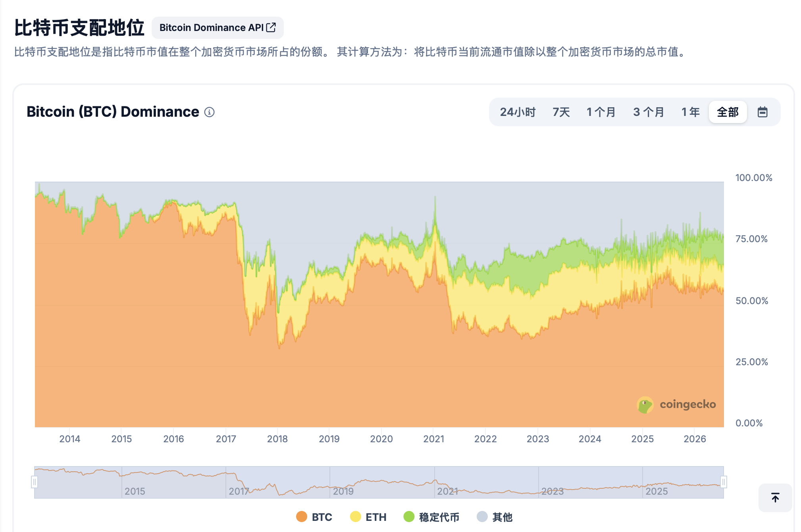Toggle the ETH series in legend

(368, 517)
